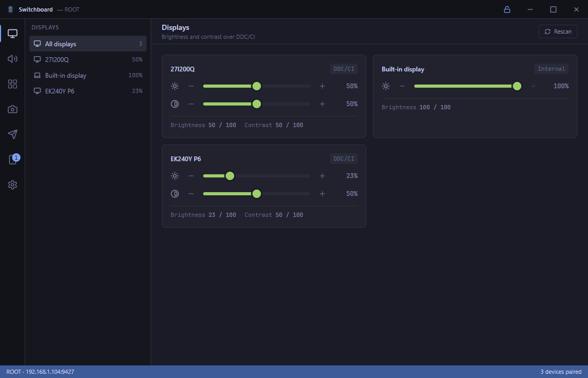Viewport: 588px width, 378px height.
Task: Increase 27I200Q contrast with plus
Action: tap(322, 104)
